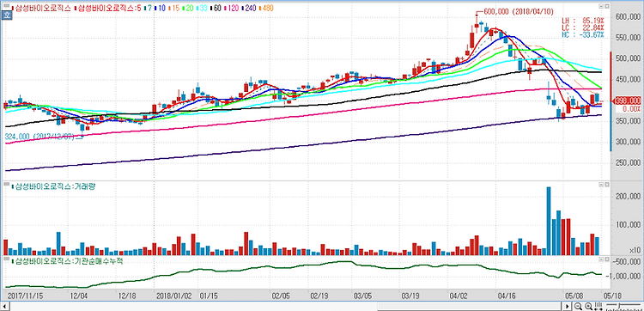Click the scroll left arrow of horizontal scrollbar
Image resolution: width=644 pixels, height=311 pixels.
[5, 307]
